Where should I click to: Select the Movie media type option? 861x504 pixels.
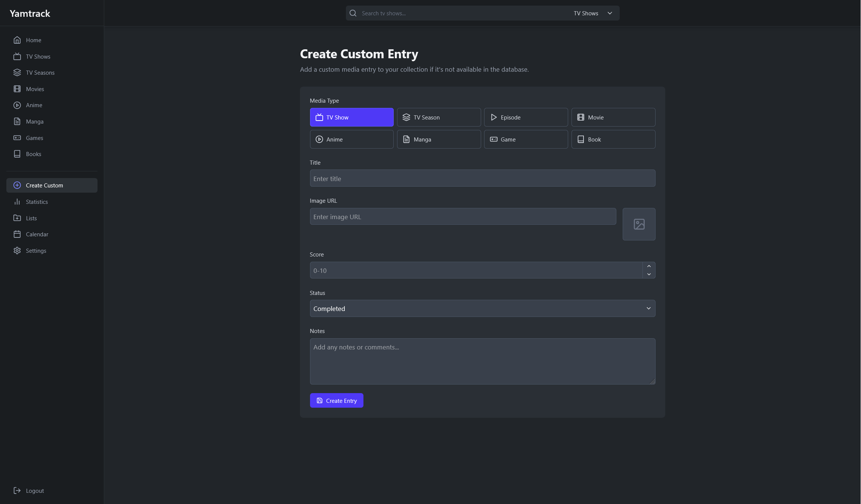click(613, 117)
